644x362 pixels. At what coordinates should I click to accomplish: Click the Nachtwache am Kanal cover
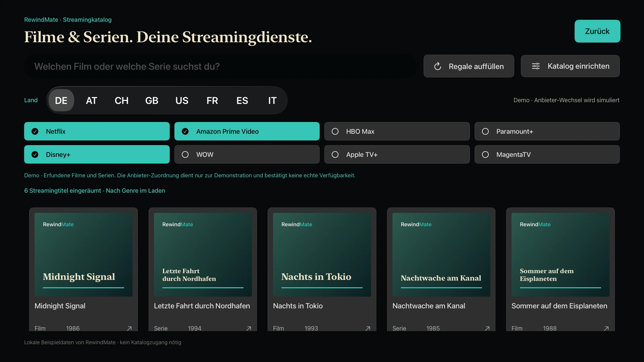point(441,255)
